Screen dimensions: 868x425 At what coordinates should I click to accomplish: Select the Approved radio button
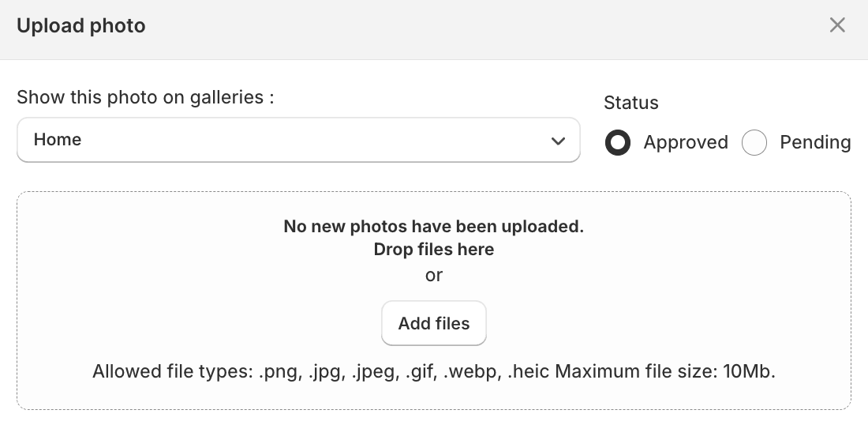click(617, 143)
